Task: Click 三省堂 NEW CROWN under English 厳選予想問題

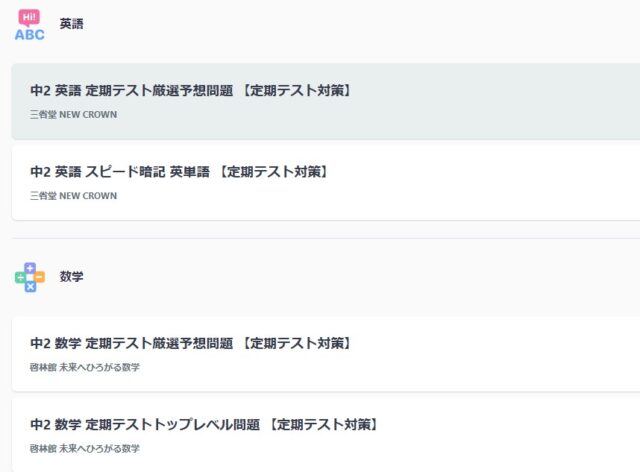Action: [x=73, y=115]
